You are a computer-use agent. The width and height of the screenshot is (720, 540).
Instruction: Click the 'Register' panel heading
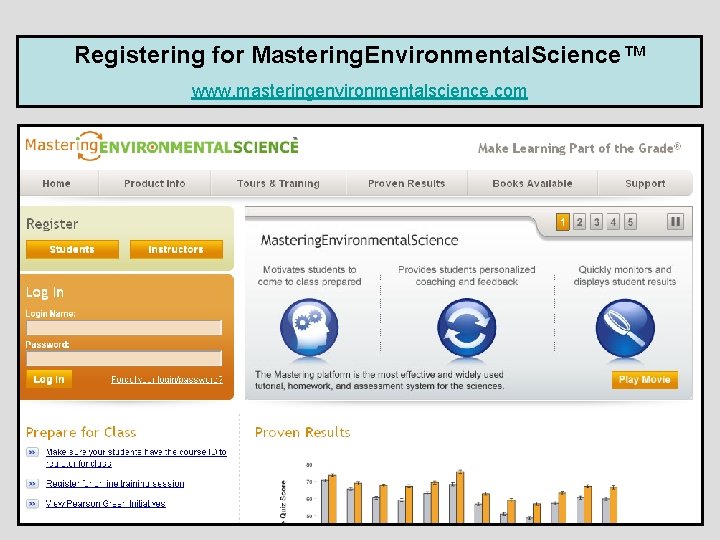coord(52,224)
